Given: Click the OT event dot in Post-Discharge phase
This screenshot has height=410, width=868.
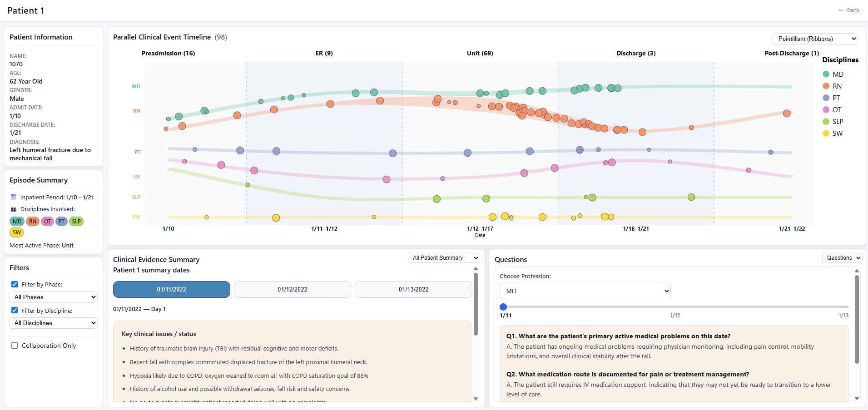Looking at the screenshot, I should pyautogui.click(x=749, y=170).
